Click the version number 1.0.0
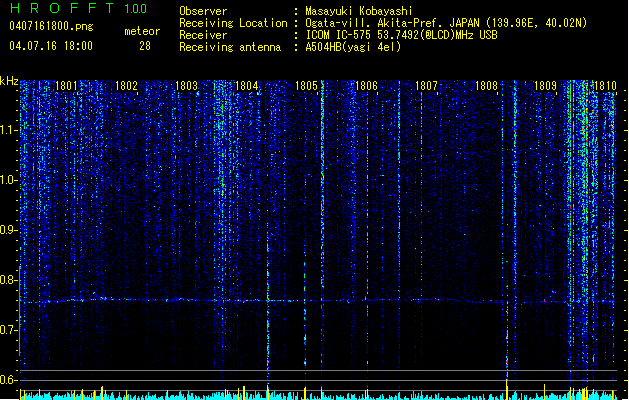629x400 pixels. (x=136, y=9)
